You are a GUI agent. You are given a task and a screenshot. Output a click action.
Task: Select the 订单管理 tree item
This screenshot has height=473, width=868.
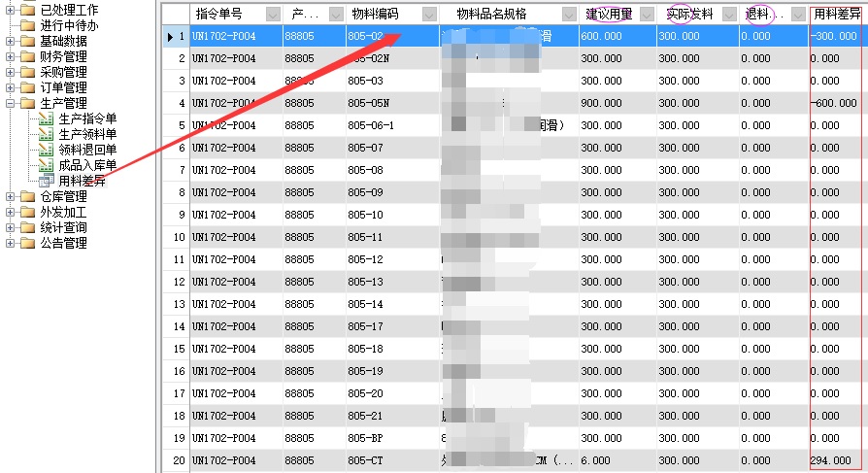(63, 87)
